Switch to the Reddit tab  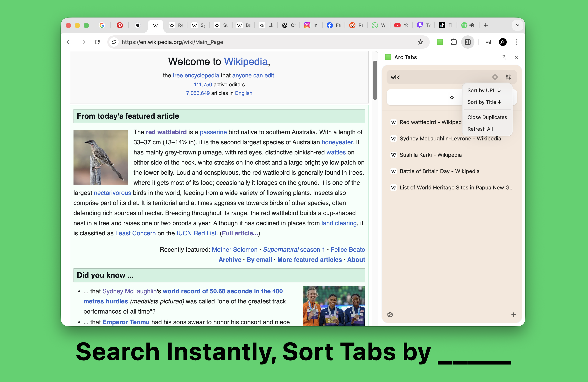[x=356, y=25]
